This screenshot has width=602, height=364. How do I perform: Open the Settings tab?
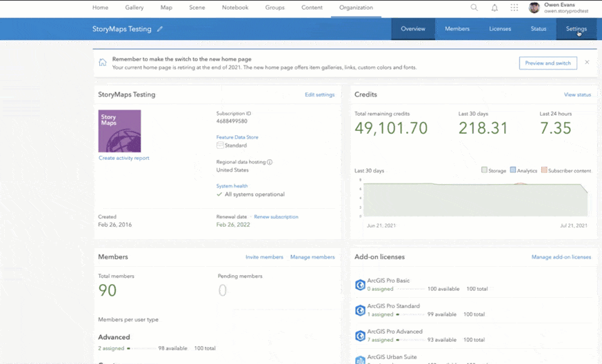pyautogui.click(x=576, y=29)
